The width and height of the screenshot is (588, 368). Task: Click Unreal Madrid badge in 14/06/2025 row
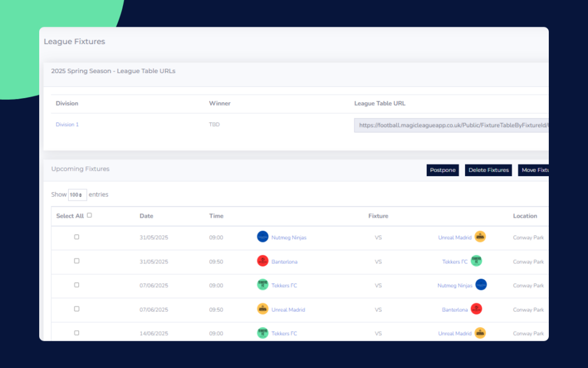[x=480, y=333]
